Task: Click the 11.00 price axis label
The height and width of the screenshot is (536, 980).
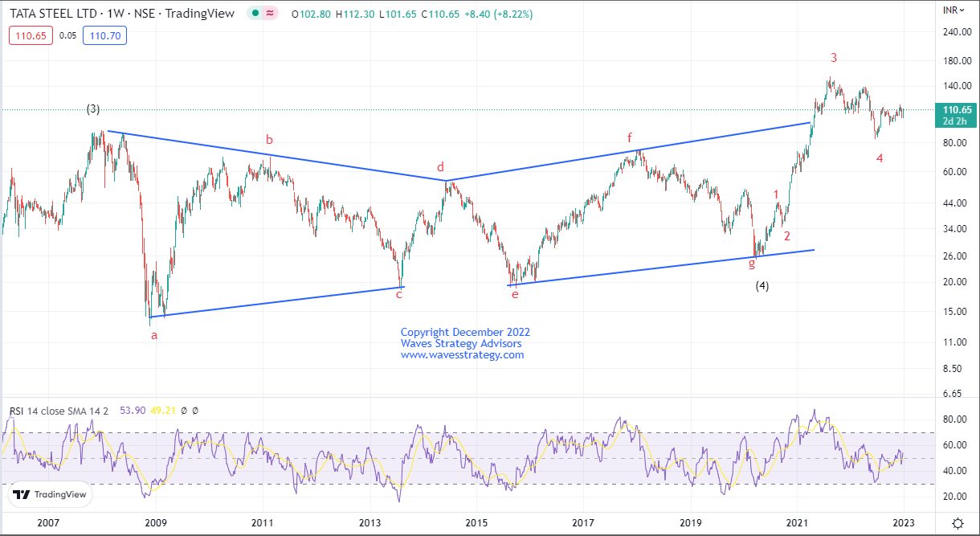Action: point(953,342)
